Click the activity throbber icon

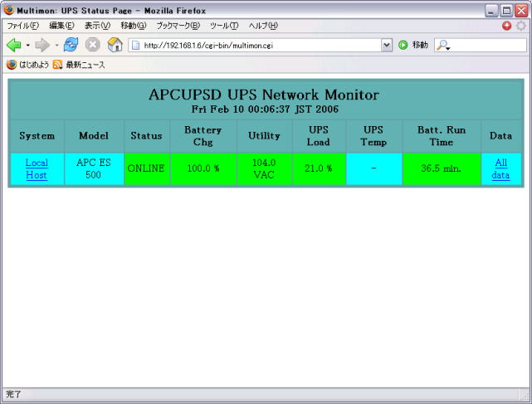coord(521,26)
